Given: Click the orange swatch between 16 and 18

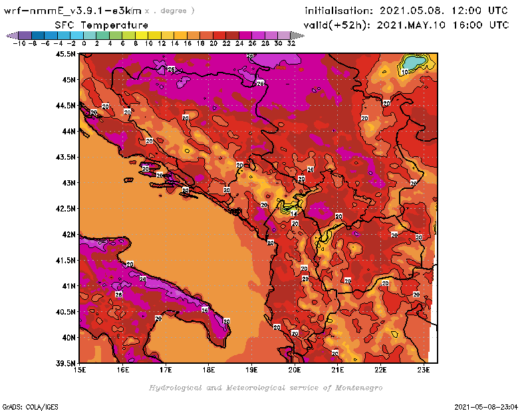Looking at the screenshot, I should pos(194,35).
